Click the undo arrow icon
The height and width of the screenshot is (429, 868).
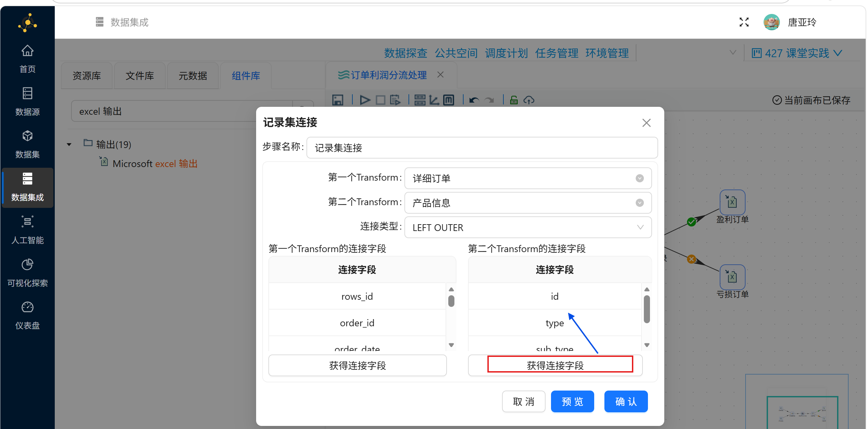pyautogui.click(x=474, y=100)
